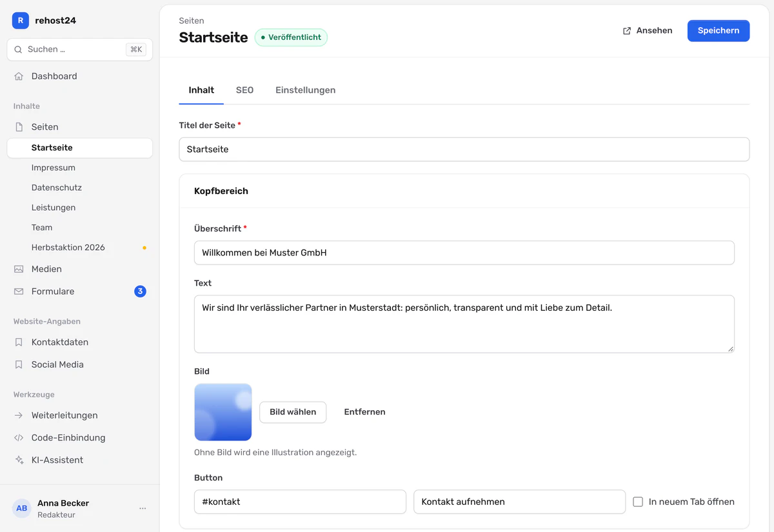This screenshot has height=532, width=774.
Task: Click the orange dot beside Herbstaktion 2026
Action: pos(144,248)
